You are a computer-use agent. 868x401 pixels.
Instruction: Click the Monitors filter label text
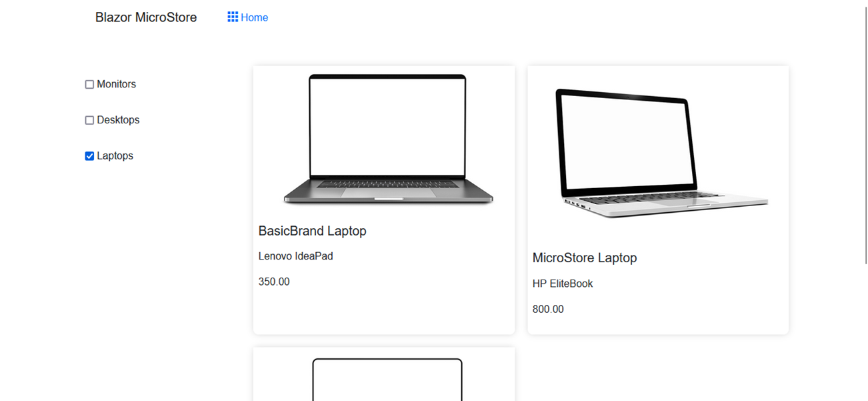(117, 84)
